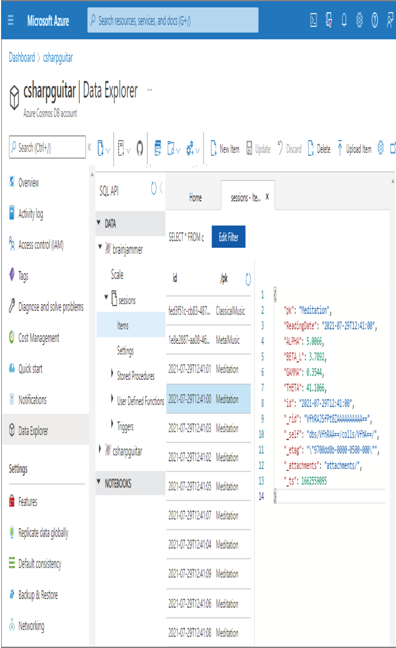Click the New Stored Procedure toolbar icon
Image resolution: width=396 pixels, height=648 pixels.
(x=171, y=148)
